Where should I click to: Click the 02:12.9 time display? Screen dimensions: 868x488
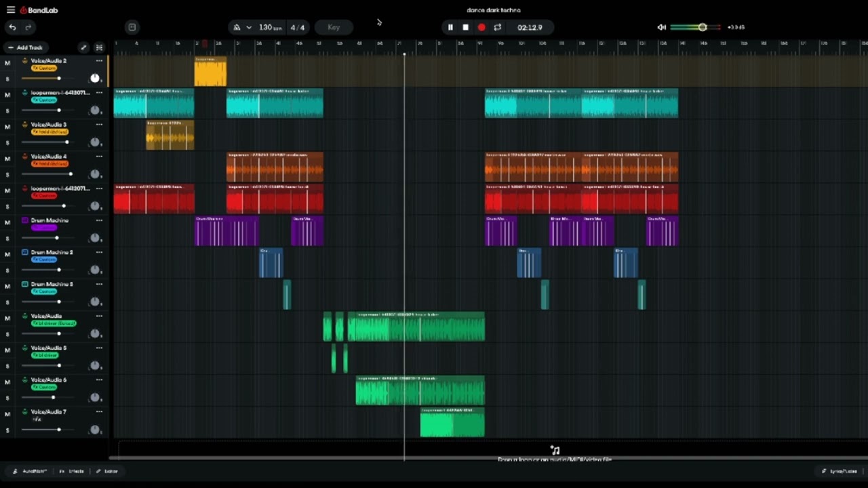(x=530, y=27)
